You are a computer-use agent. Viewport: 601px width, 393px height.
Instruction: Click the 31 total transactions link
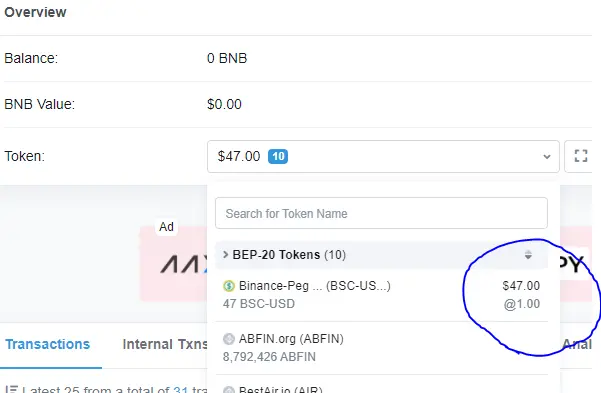[181, 389]
